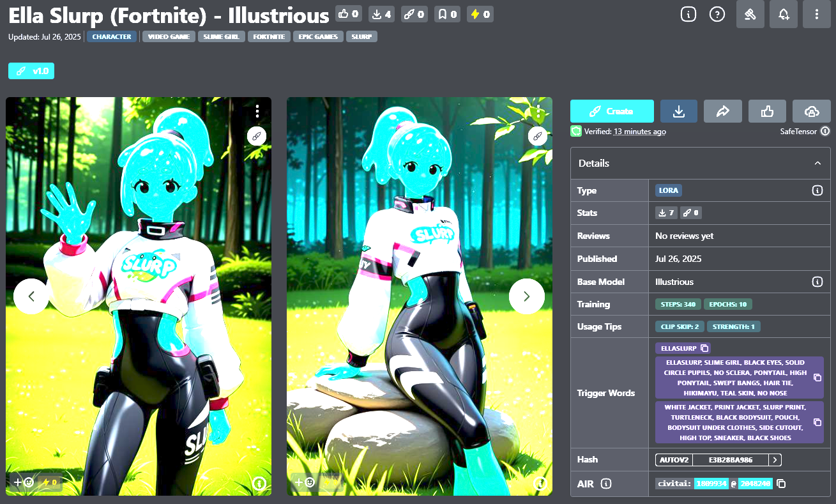Click the AUTOV2 hash label
Screen dimensions: 836x504
674,460
